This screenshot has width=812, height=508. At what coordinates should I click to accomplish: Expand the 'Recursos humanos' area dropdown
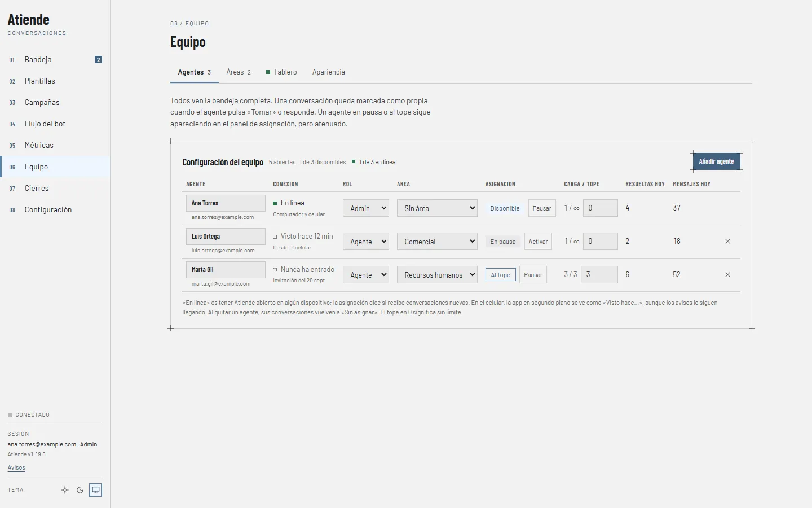point(437,275)
